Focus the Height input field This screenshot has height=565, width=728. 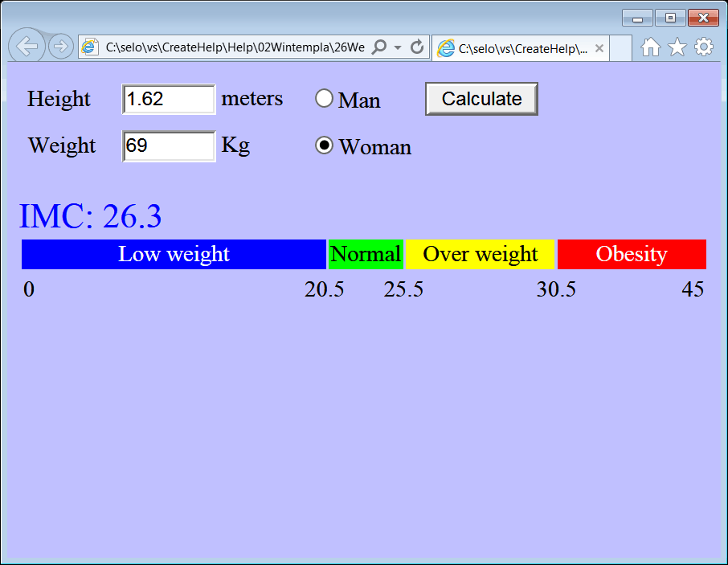[x=169, y=99]
